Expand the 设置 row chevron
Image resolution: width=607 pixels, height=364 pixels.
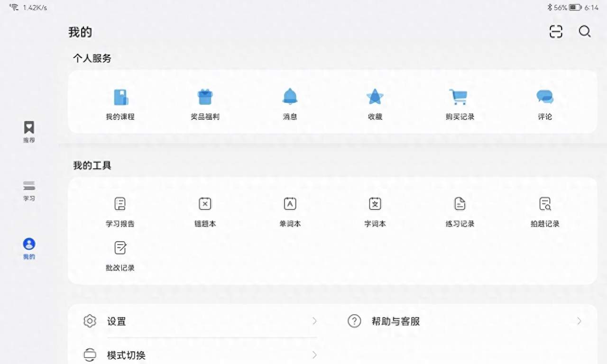[314, 321]
